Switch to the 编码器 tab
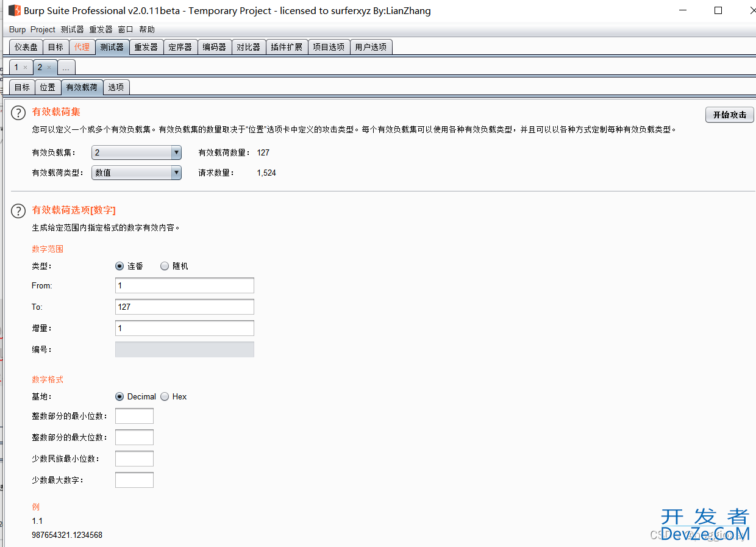Screen dimensions: 756x547 click(215, 47)
